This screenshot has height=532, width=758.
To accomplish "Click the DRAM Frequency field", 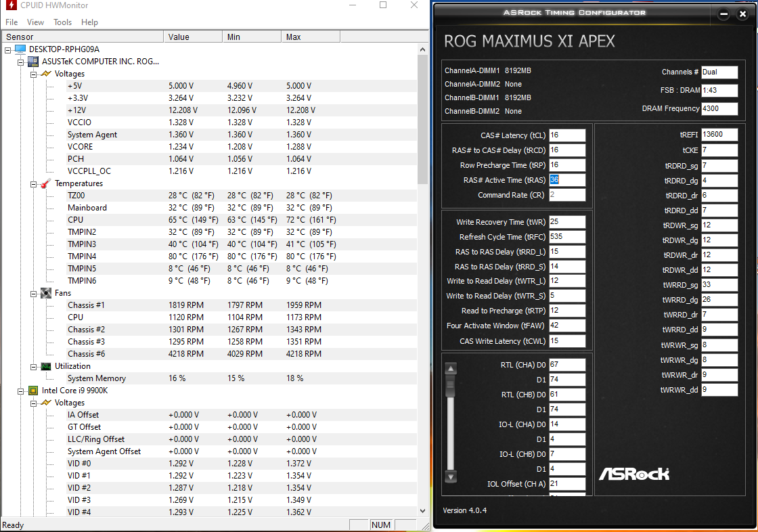I will click(x=719, y=108).
